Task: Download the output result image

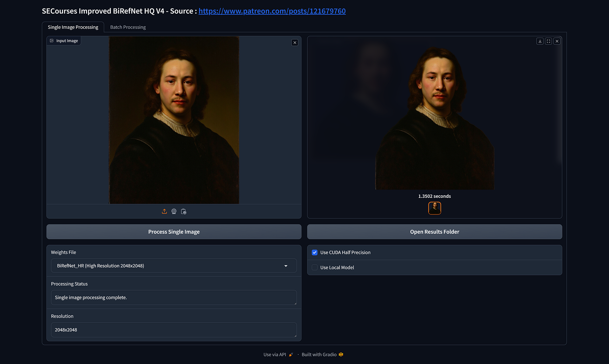Action: pos(540,41)
